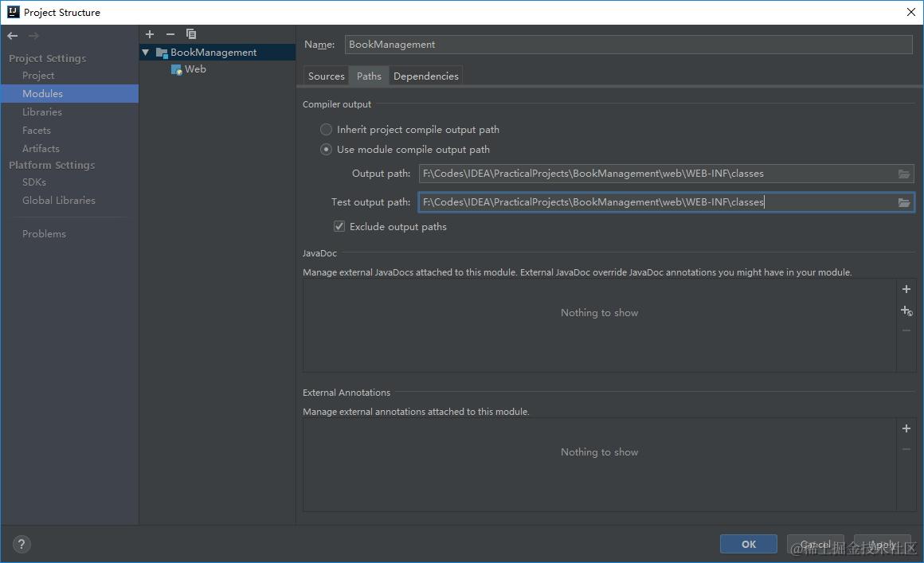Select Use module compile output path
Image resolution: width=924 pixels, height=563 pixels.
tap(326, 150)
